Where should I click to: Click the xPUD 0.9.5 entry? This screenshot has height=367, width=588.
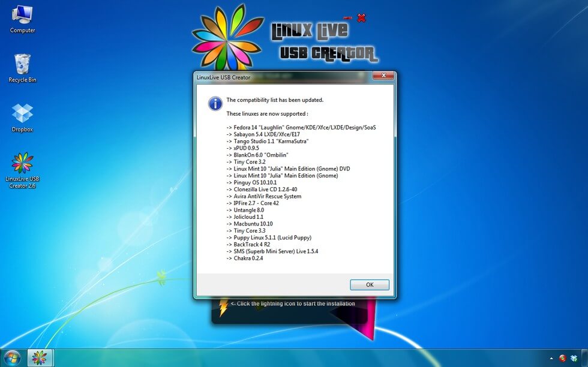tap(242, 148)
